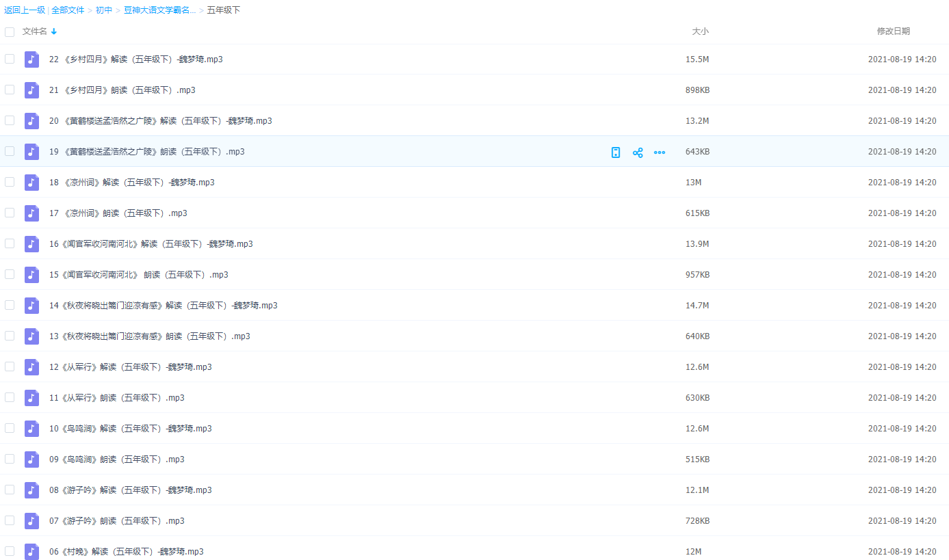Sort files by 大小 column
949x560 pixels.
pyautogui.click(x=700, y=31)
